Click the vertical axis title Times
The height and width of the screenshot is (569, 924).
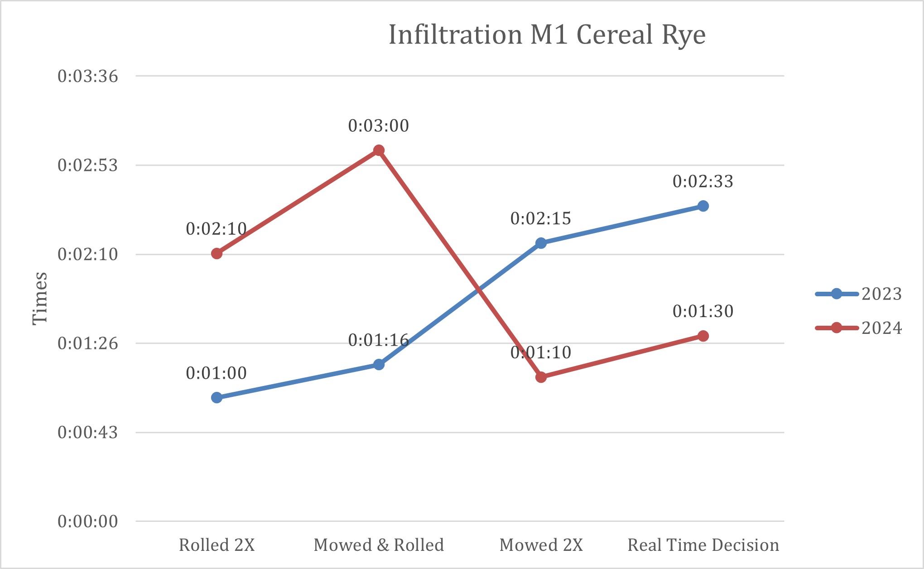(x=40, y=298)
